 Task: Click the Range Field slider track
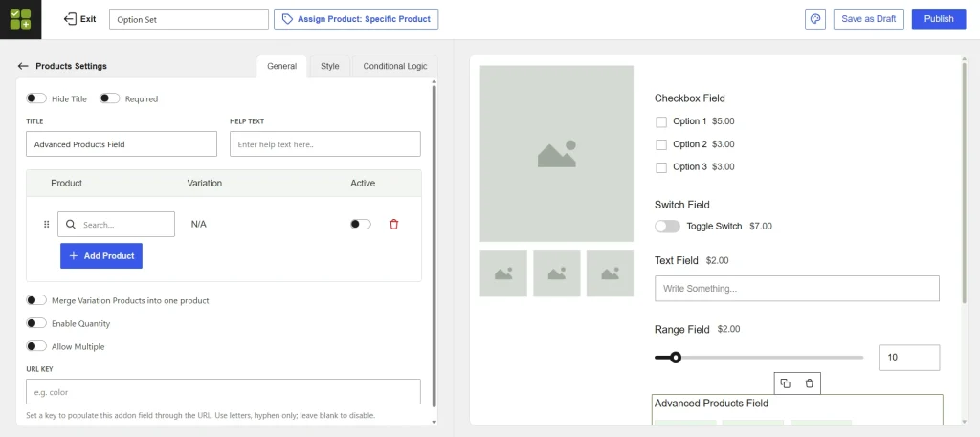[x=759, y=358]
